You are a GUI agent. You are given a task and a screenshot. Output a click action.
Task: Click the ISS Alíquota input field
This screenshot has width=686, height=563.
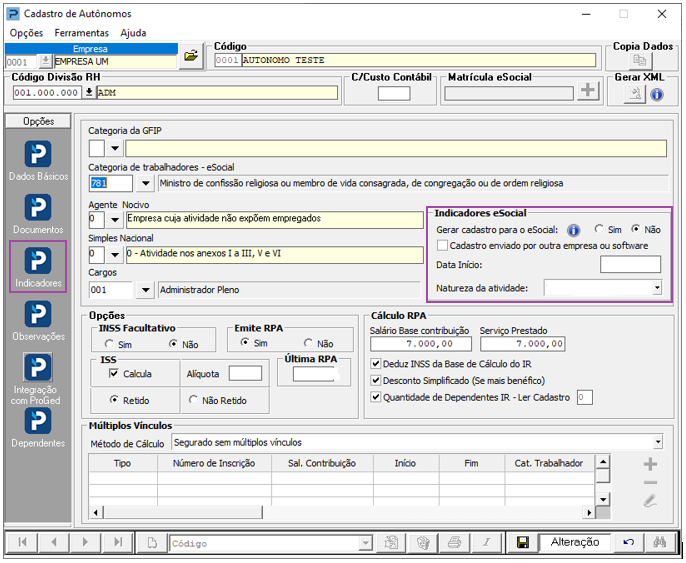point(245,374)
